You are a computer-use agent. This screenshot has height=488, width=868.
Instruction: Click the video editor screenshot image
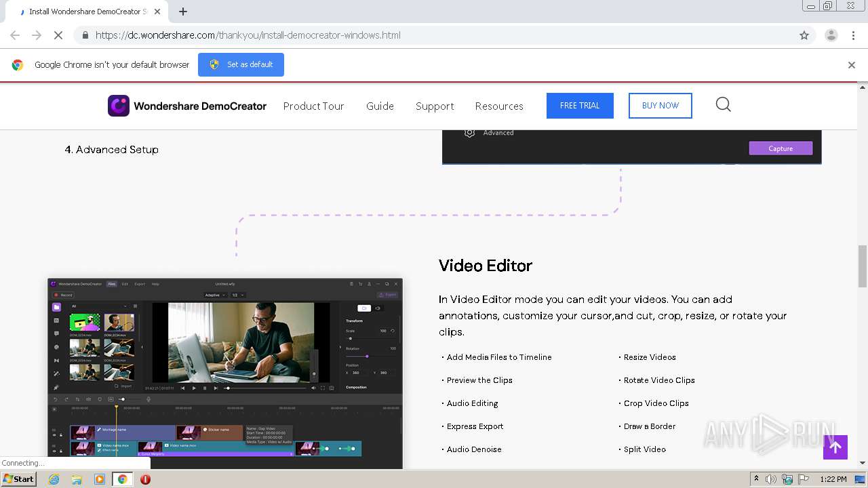pyautogui.click(x=225, y=373)
